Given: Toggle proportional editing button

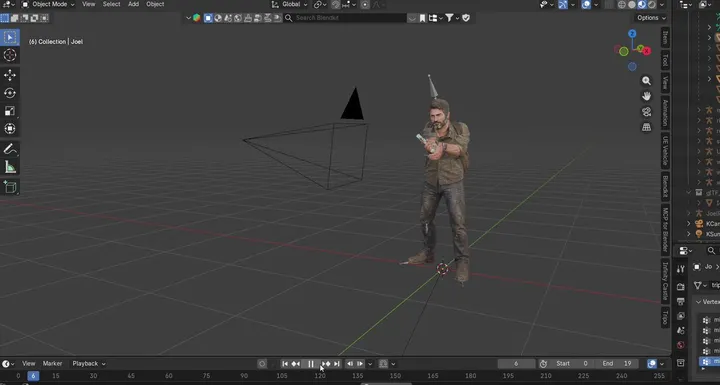Looking at the screenshot, I should [x=365, y=5].
